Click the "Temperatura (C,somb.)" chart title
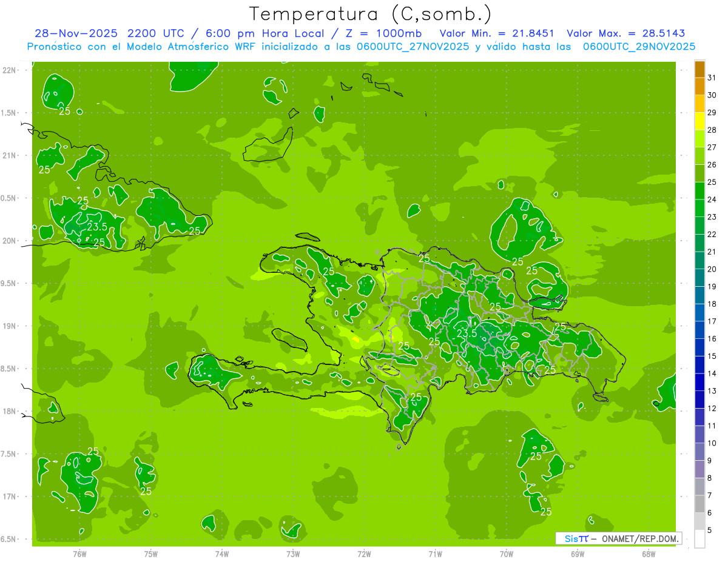 click(370, 14)
